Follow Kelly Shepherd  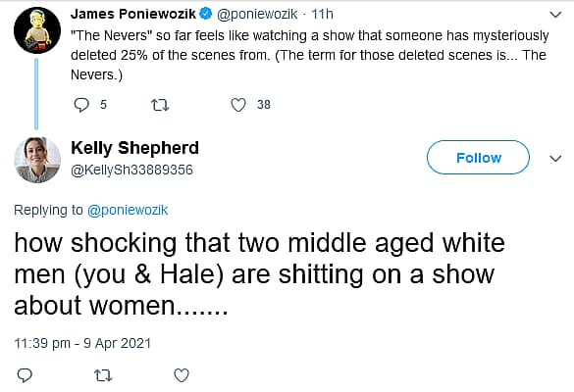(478, 157)
